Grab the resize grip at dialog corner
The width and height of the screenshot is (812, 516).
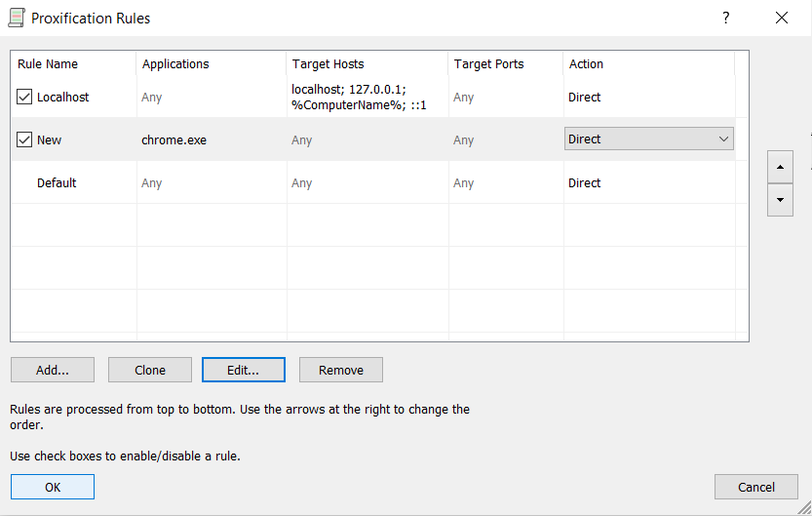coord(805,508)
